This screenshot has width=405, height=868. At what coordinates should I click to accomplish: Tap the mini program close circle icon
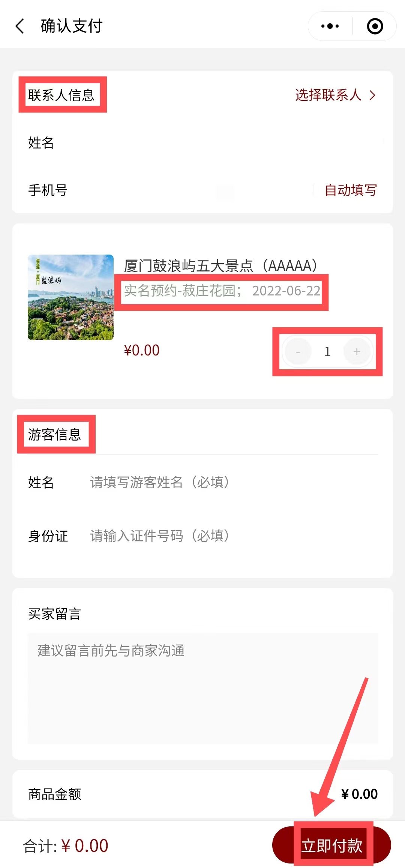[375, 26]
